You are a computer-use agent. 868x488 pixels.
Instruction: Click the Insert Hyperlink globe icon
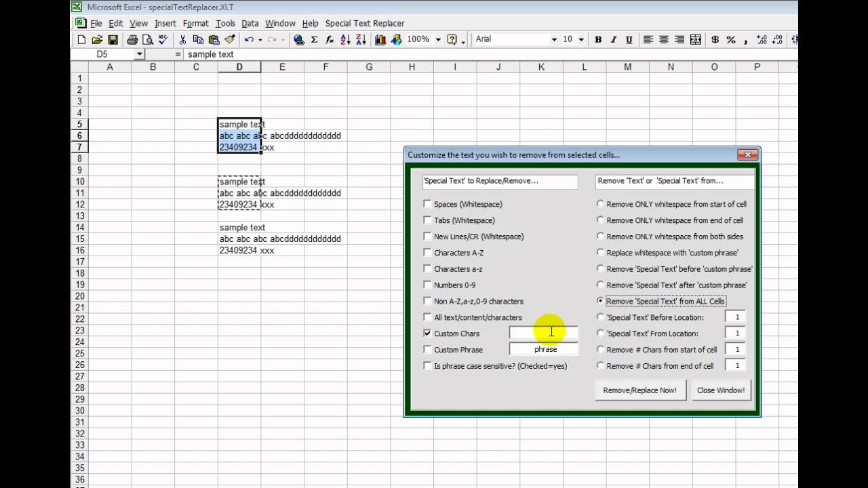click(x=298, y=40)
